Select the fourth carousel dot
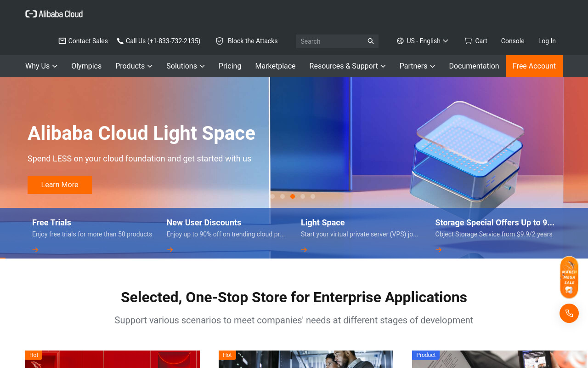Viewport: 588px width, 368px height. point(303,196)
